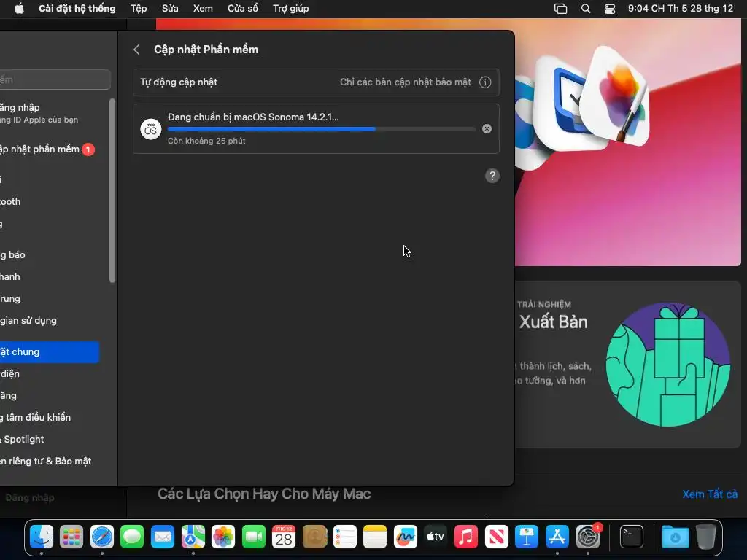
Task: Select the Giao diện sidebar item
Action: point(50,374)
